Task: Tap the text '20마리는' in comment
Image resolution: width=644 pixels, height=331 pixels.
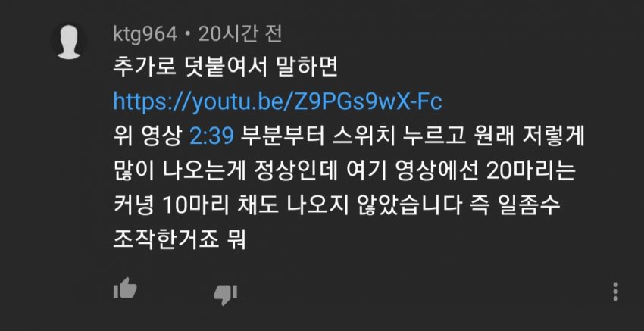Action: [530, 172]
